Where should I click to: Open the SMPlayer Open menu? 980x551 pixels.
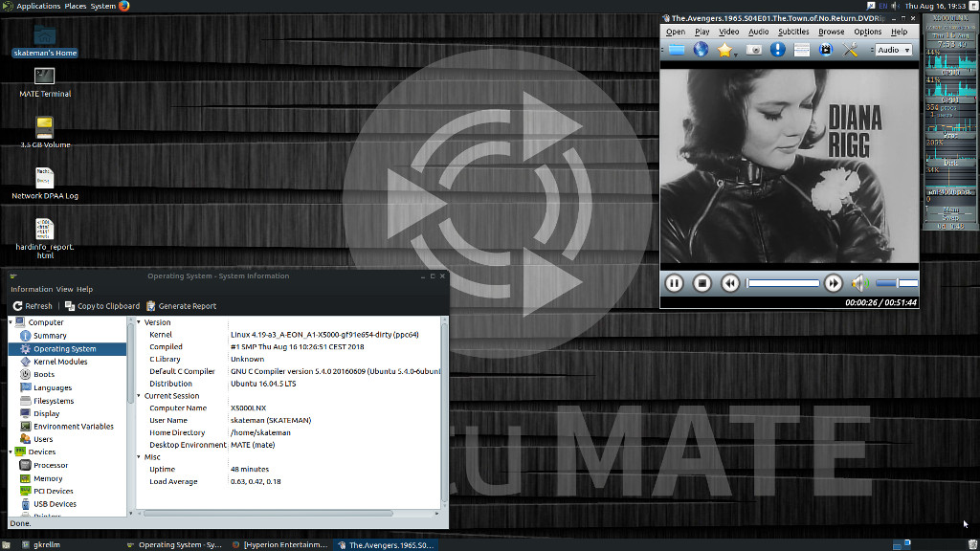pos(675,32)
